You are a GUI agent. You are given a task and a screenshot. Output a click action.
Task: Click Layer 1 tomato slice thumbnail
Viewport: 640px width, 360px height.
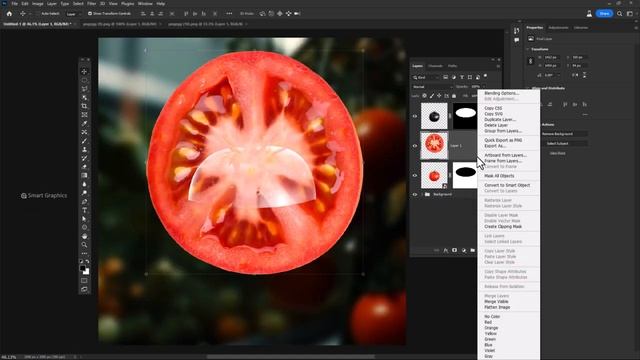[434, 145]
